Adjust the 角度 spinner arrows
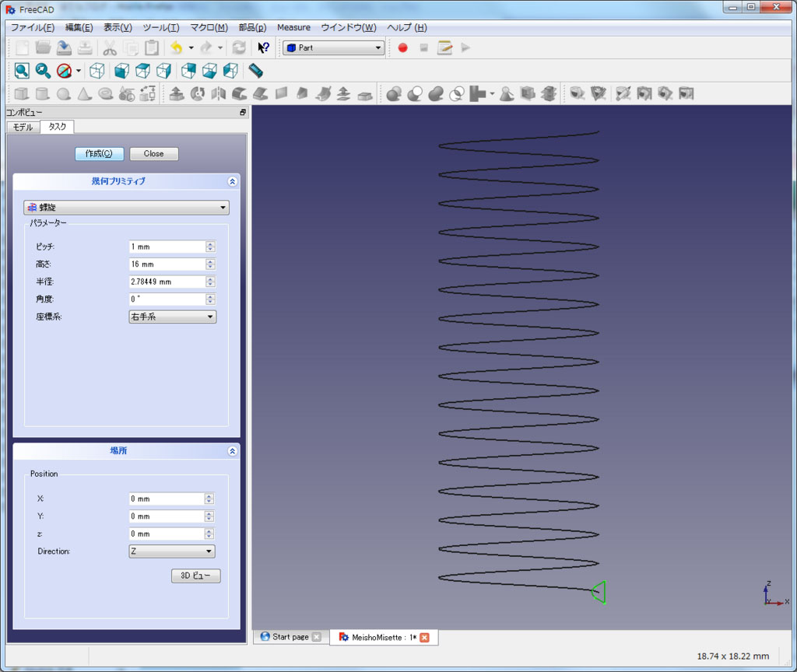The width and height of the screenshot is (797, 672). click(210, 299)
